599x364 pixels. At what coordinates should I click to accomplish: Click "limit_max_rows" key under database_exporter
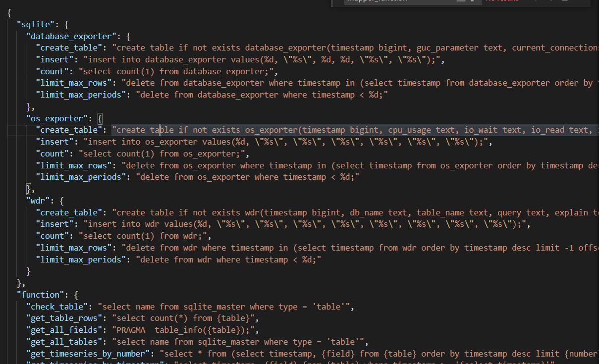pos(74,83)
